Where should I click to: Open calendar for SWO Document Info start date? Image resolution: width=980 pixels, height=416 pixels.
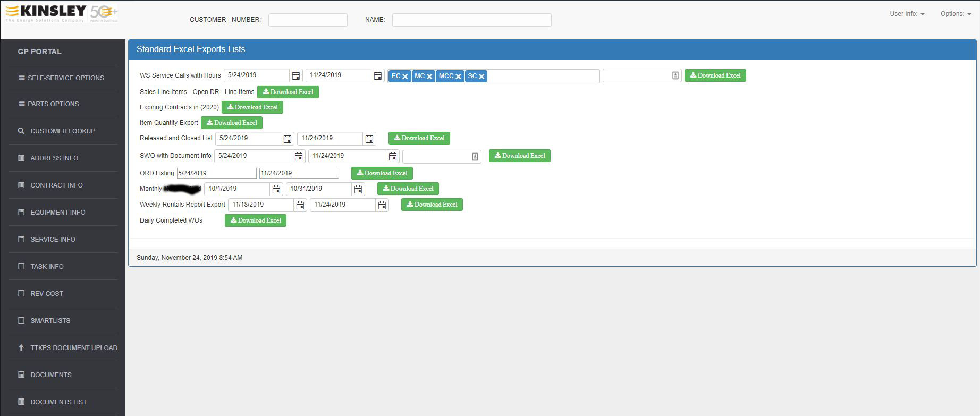point(299,156)
